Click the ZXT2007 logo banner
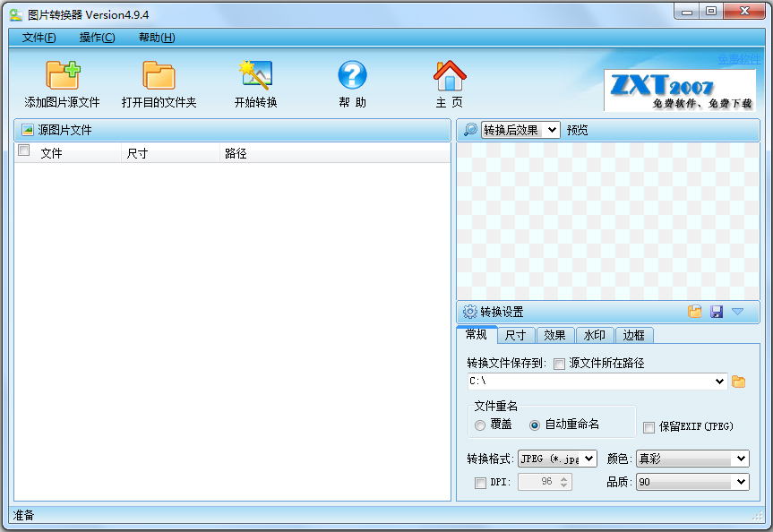Image resolution: width=773 pixels, height=532 pixels. tap(680, 90)
